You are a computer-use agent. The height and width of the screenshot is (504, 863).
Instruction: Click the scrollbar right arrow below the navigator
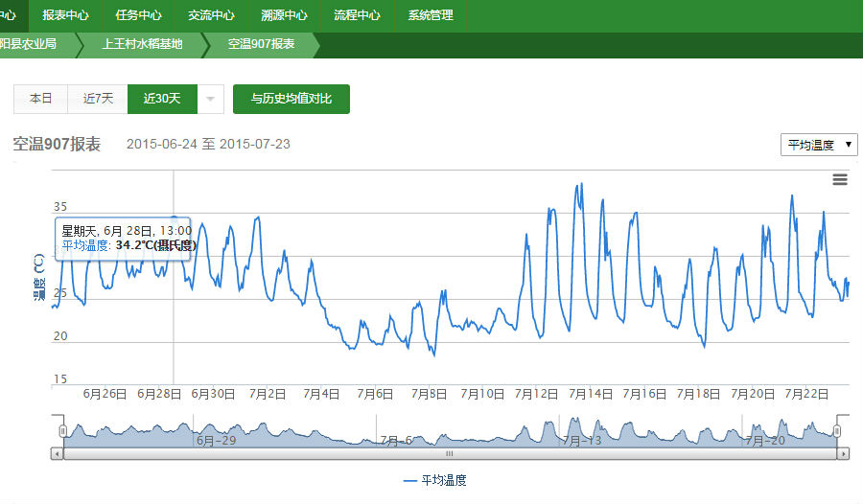coord(843,453)
